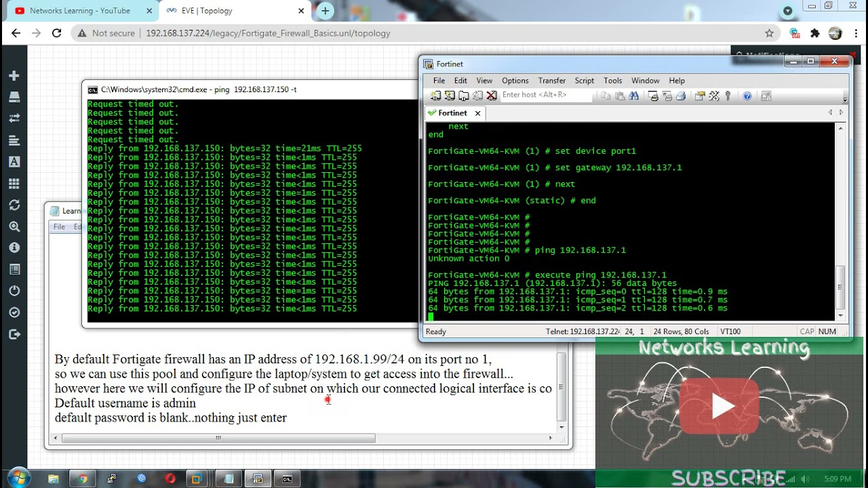Switch to the Networks Learning YouTube tab
The image size is (868, 488).
(x=79, y=11)
